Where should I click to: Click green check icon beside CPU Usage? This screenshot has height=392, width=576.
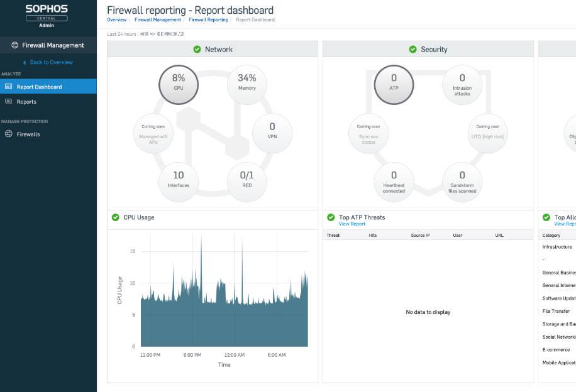tap(115, 217)
